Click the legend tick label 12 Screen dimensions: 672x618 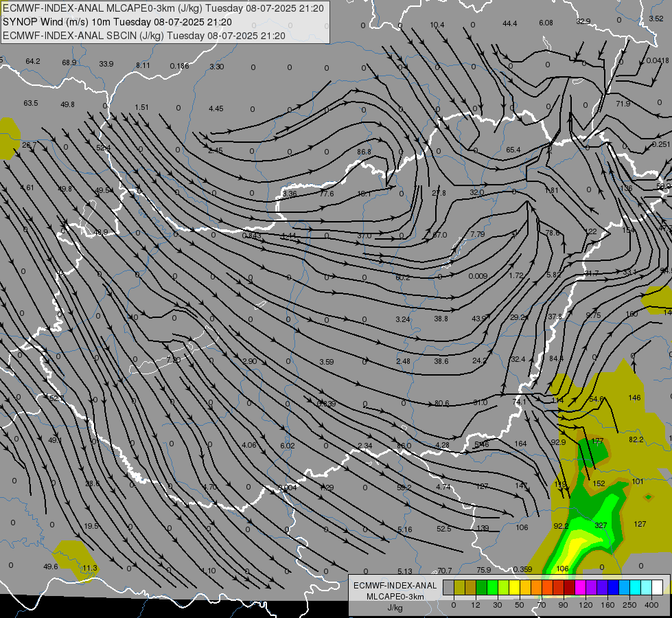tap(476, 605)
